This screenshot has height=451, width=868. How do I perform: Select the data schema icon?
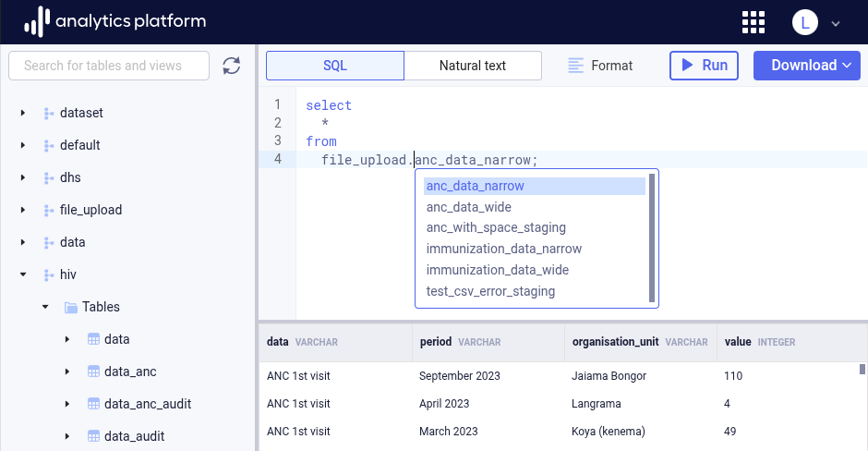pos(49,243)
